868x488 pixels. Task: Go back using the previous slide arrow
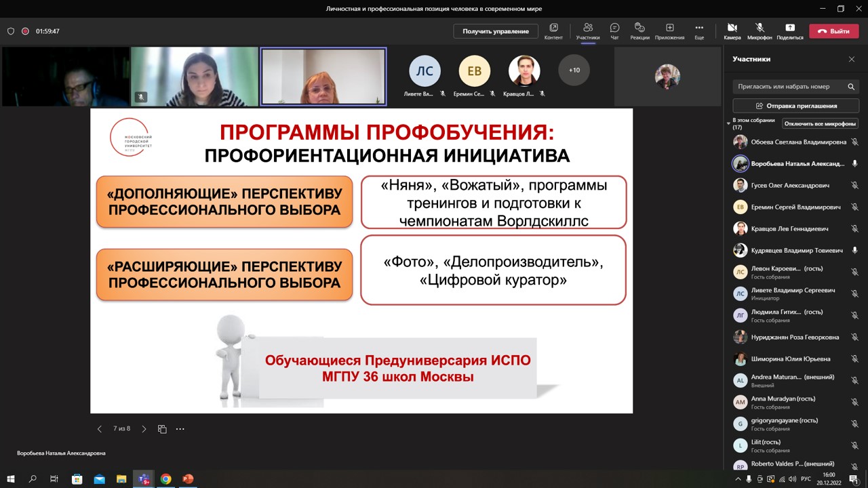pyautogui.click(x=100, y=428)
